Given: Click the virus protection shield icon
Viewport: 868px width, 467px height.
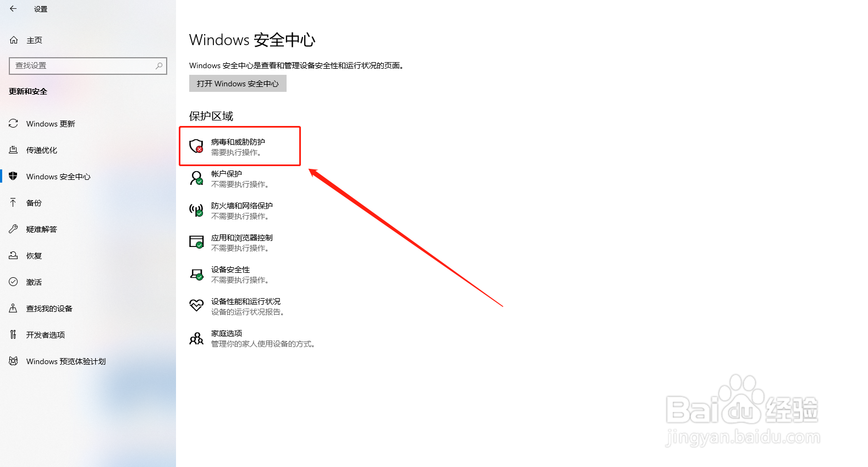Looking at the screenshot, I should point(196,146).
